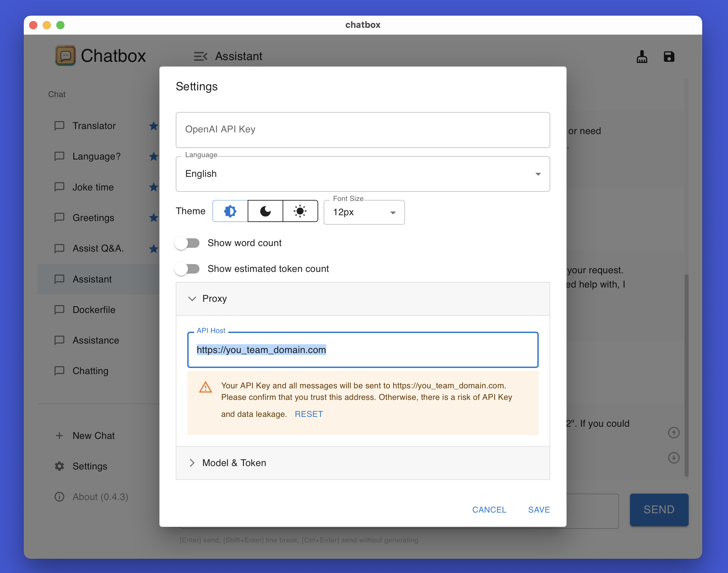Viewport: 728px width, 573px height.
Task: Click the OpenAI API Key field
Action: [363, 130]
